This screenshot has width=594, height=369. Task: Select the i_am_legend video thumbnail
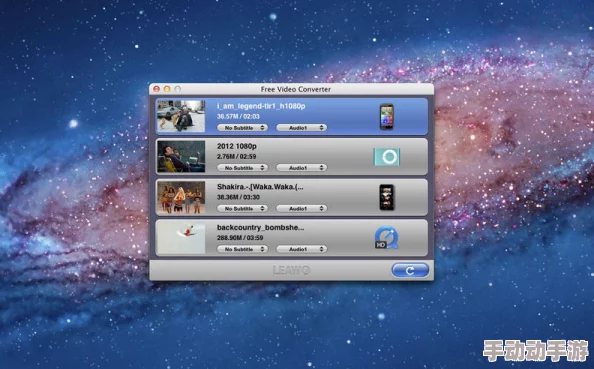coord(181,116)
